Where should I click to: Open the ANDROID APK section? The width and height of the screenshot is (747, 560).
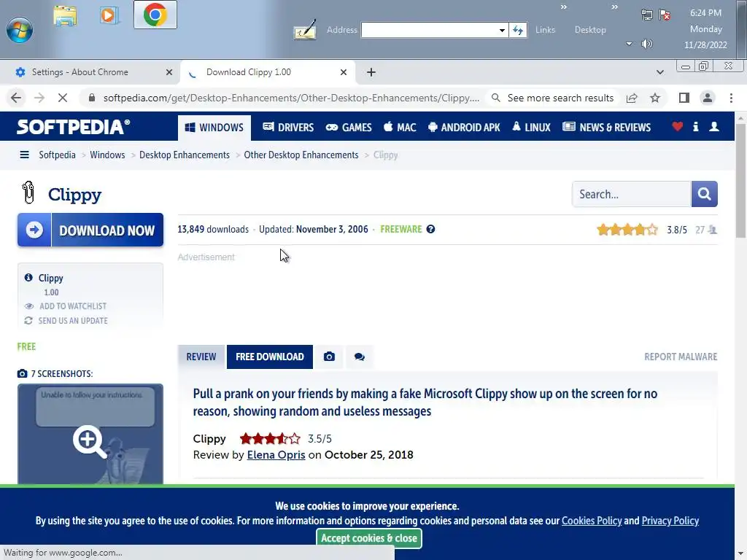click(464, 128)
